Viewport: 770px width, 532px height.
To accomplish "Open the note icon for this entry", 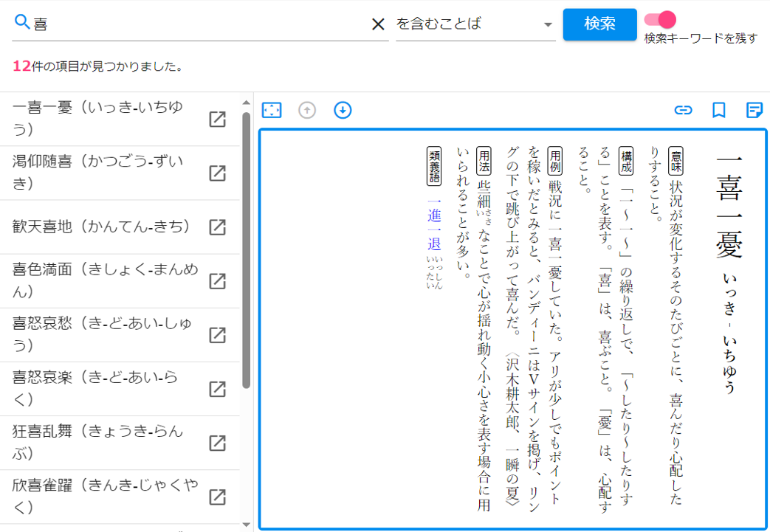I will (754, 111).
